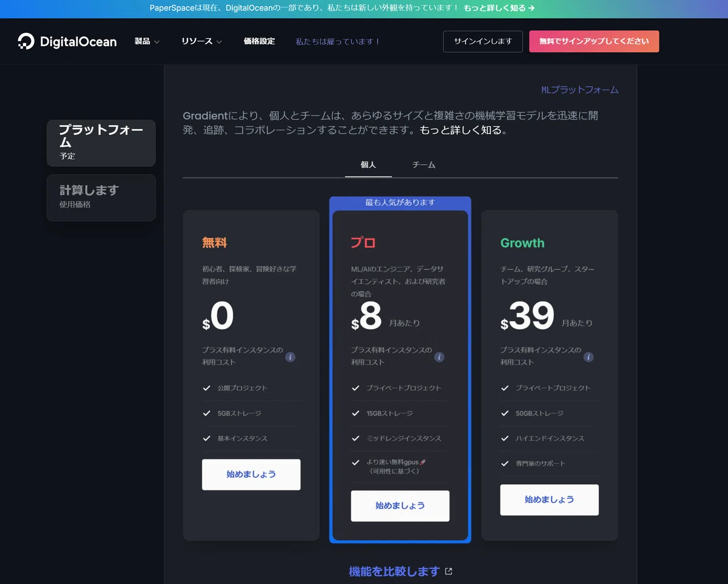Click the ミッドレンジインスタンス feature row
This screenshot has width=728, height=584.
pyautogui.click(x=400, y=438)
